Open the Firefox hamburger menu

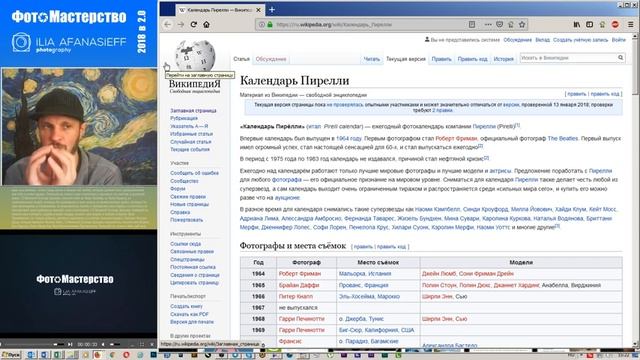[631, 24]
